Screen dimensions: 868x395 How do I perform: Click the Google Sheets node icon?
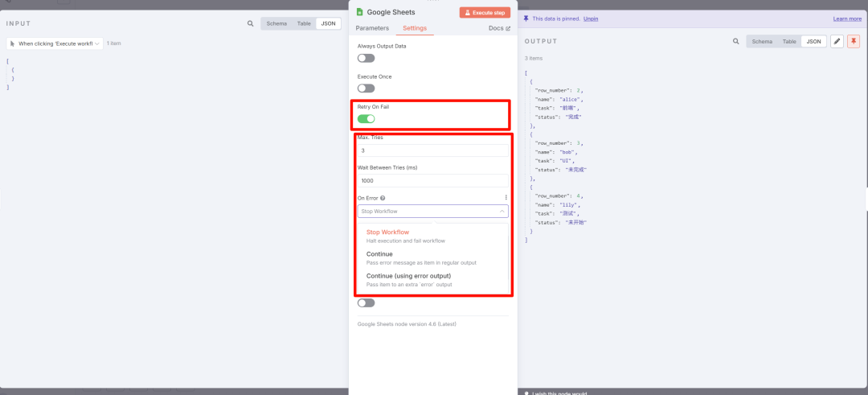tap(360, 12)
